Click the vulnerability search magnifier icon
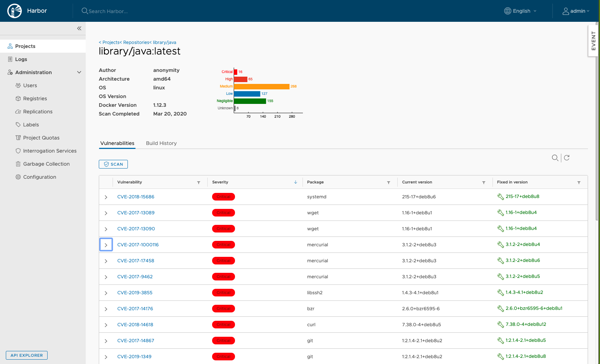The image size is (600, 364). click(x=555, y=158)
